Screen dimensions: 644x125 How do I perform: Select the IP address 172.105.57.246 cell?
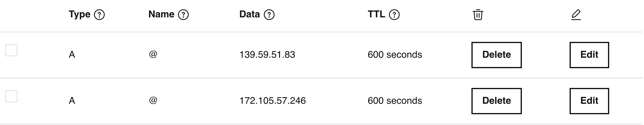272,101
